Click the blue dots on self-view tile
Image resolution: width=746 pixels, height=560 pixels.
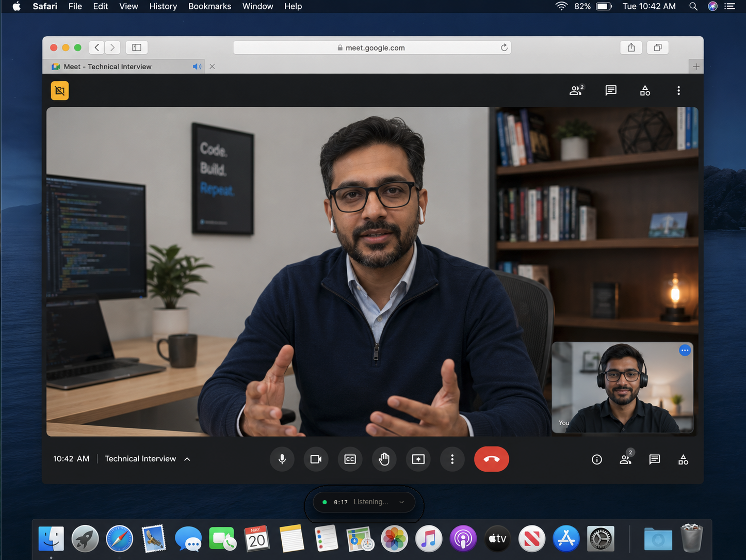(685, 350)
